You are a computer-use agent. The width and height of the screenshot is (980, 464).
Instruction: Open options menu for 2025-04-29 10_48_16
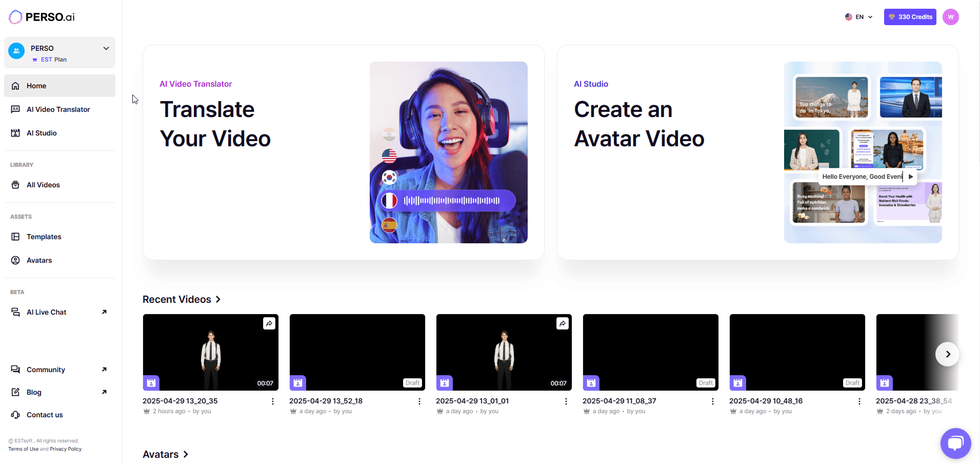tap(859, 401)
